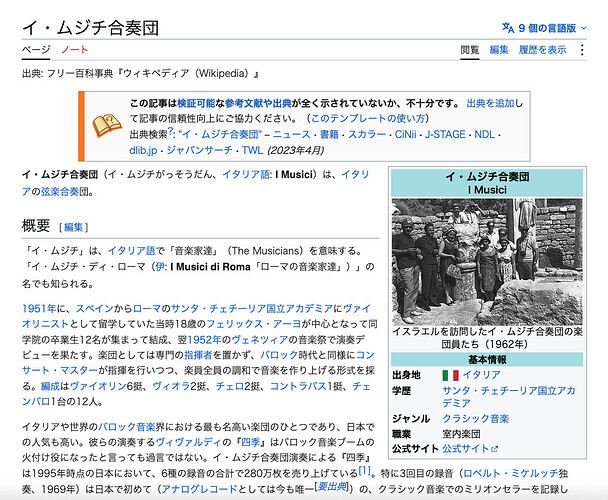Click the questionable book citation icon
This screenshot has width=608, height=500.
click(107, 126)
